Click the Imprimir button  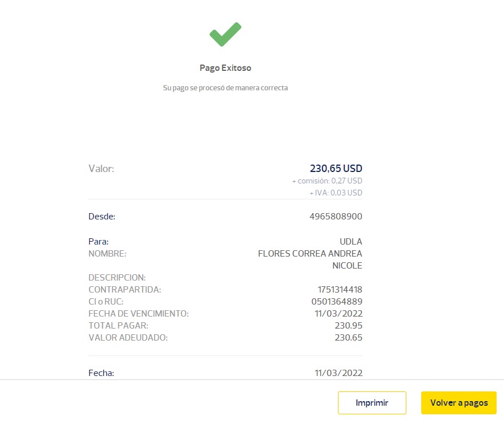tap(372, 403)
